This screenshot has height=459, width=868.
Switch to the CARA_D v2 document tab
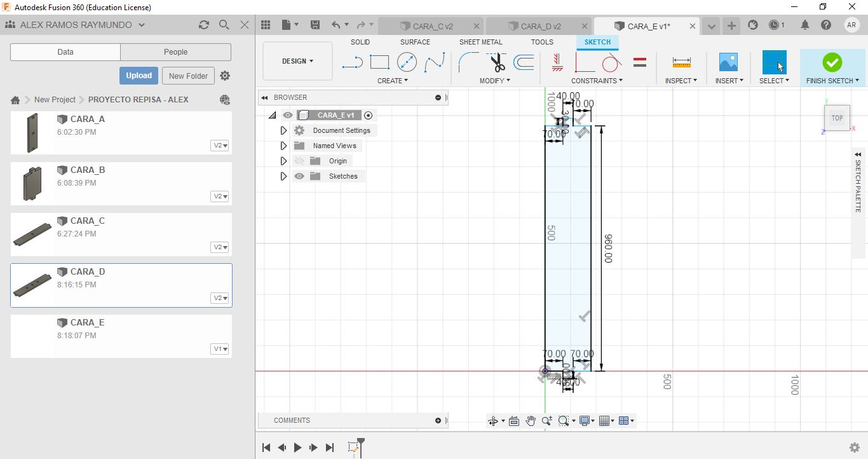539,26
